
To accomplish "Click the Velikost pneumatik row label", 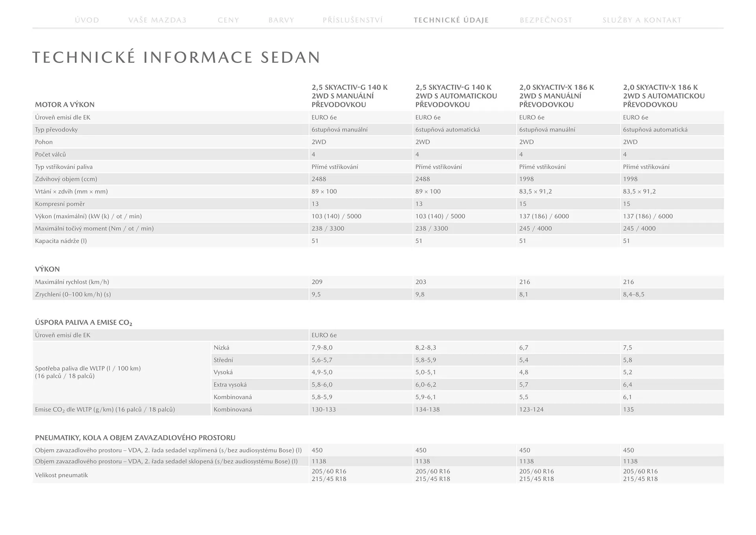I will (x=61, y=475).
